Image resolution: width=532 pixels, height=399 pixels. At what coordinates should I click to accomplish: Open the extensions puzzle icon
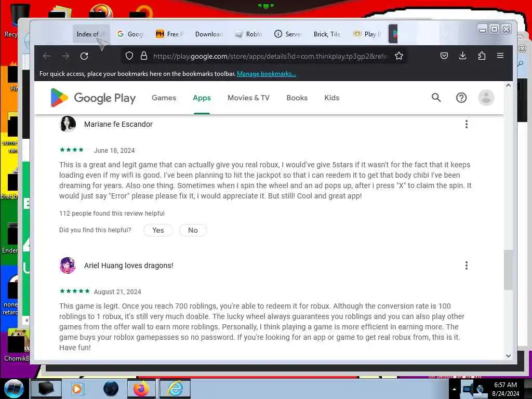point(482,56)
